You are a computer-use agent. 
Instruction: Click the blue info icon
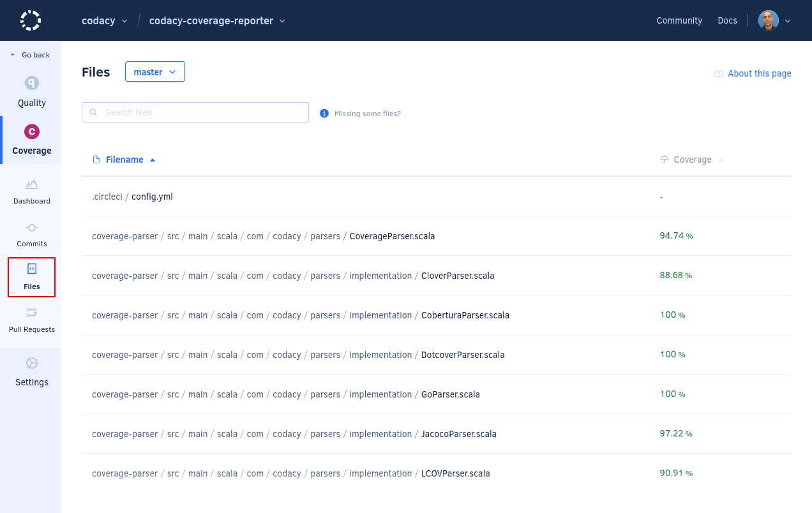[x=324, y=113]
